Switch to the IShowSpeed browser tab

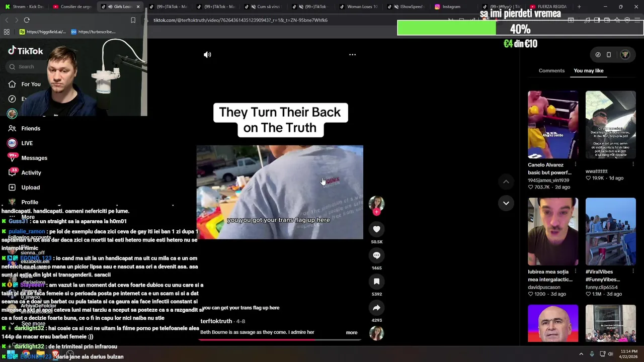click(407, 7)
